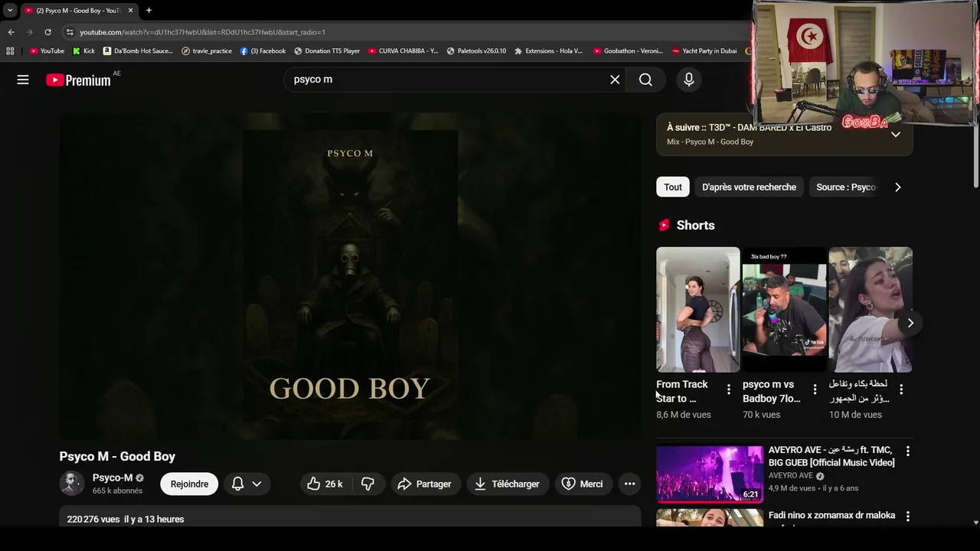Open the travle_practice bookmark
Viewport: 980px width, 551px height.
click(x=207, y=51)
